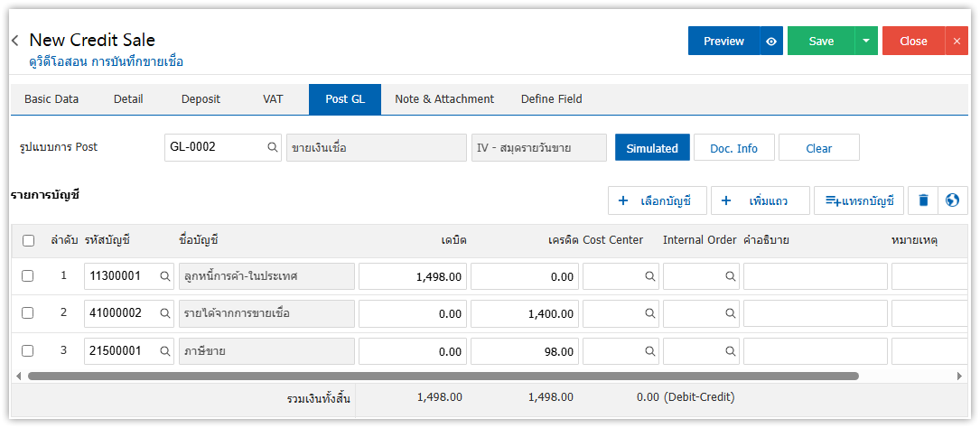This screenshot has height=428, width=980.
Task: Open the Note & Attachment tab
Action: (x=443, y=99)
